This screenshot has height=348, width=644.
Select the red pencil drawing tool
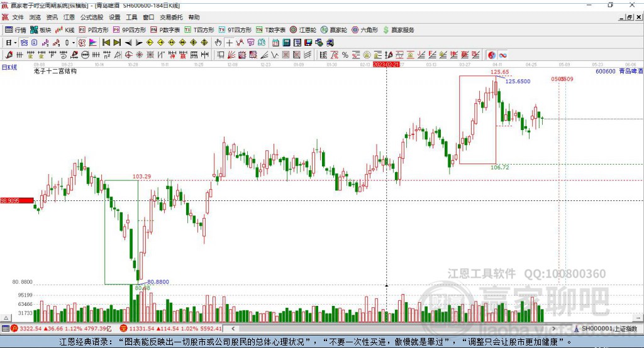(x=9, y=55)
